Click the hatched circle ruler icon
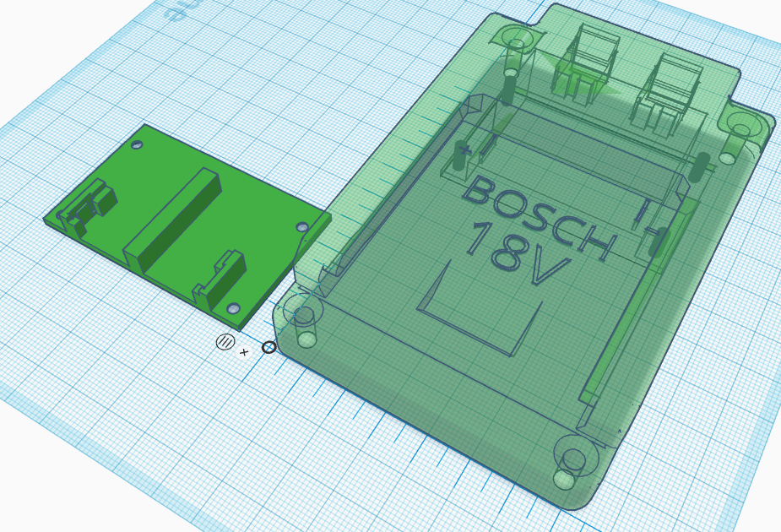Image resolution: width=781 pixels, height=532 pixels. (225, 342)
